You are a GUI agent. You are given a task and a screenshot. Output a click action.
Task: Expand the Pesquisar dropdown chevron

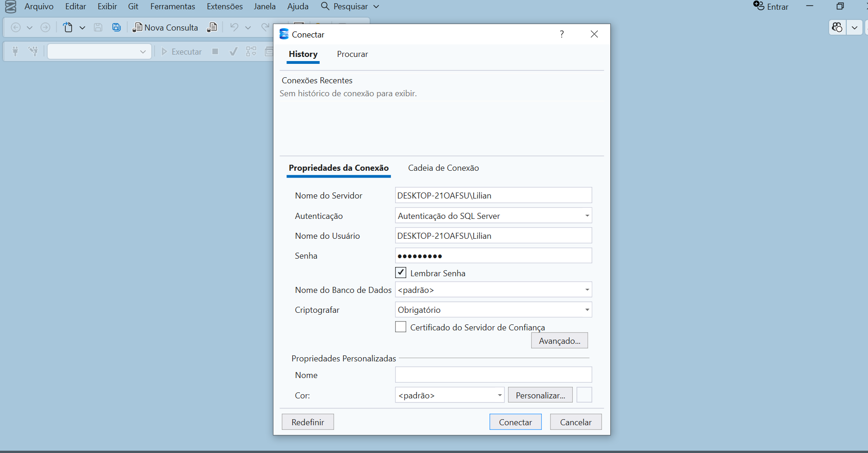point(376,6)
